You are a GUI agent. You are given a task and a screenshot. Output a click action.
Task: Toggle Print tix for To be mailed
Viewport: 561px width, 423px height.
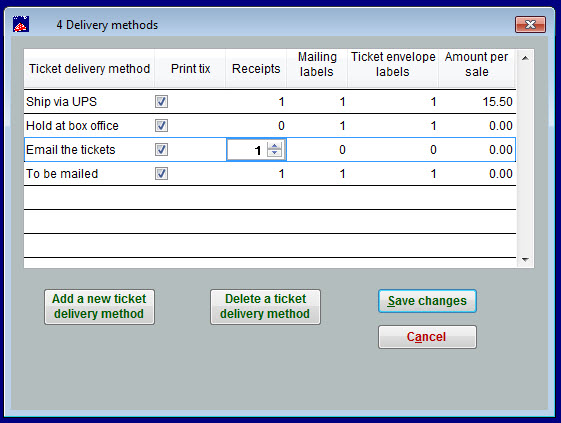click(161, 174)
